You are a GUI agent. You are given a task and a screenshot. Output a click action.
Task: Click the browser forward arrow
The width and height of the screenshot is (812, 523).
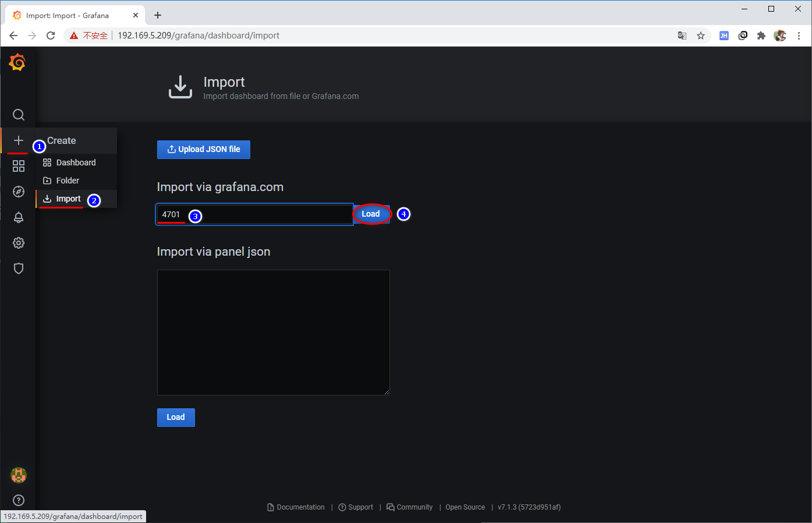pos(32,36)
